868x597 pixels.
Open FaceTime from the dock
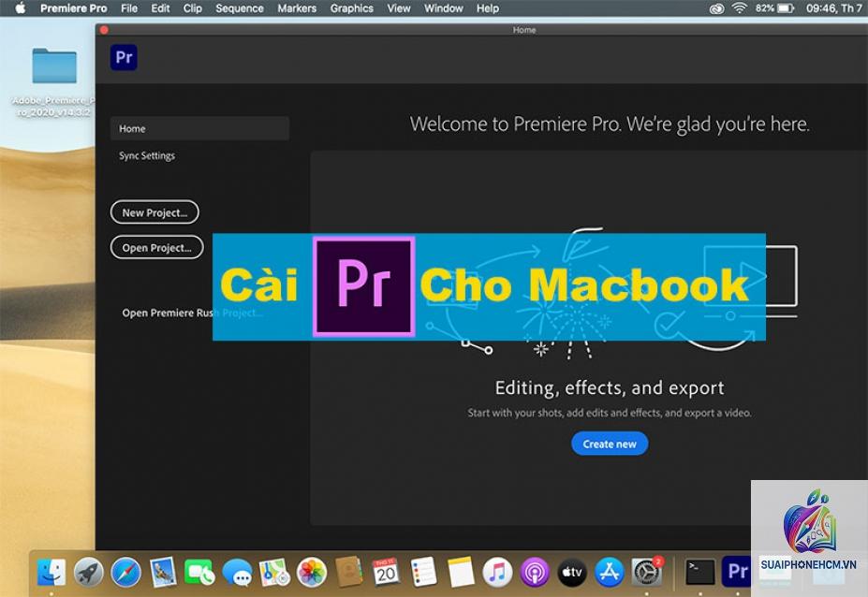(x=199, y=572)
